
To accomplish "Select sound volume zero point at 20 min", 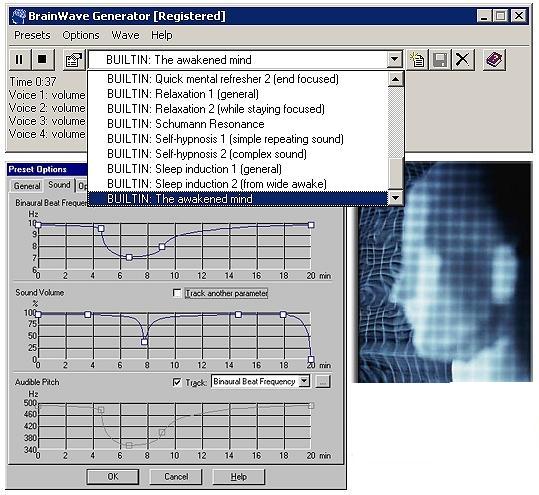I will point(311,359).
